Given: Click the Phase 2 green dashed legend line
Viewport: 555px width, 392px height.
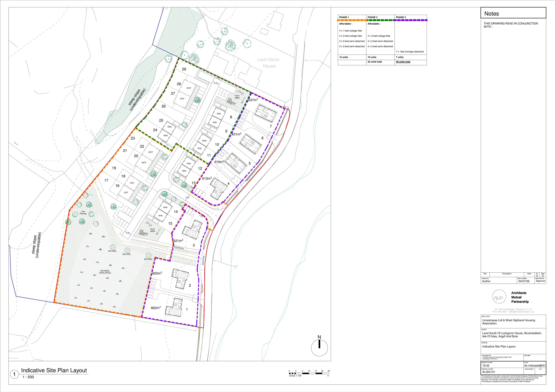Looking at the screenshot, I should tap(380, 20).
